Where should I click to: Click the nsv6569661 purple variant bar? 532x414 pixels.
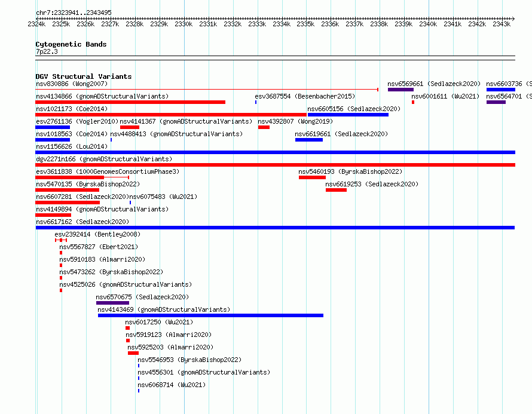pos(400,90)
